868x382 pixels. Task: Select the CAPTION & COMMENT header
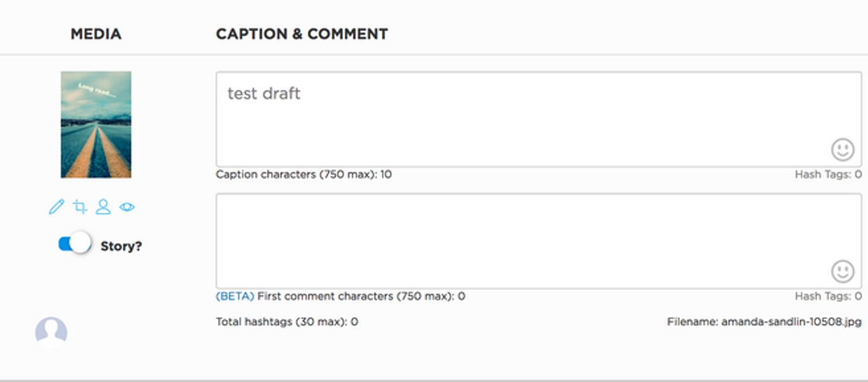(x=302, y=34)
